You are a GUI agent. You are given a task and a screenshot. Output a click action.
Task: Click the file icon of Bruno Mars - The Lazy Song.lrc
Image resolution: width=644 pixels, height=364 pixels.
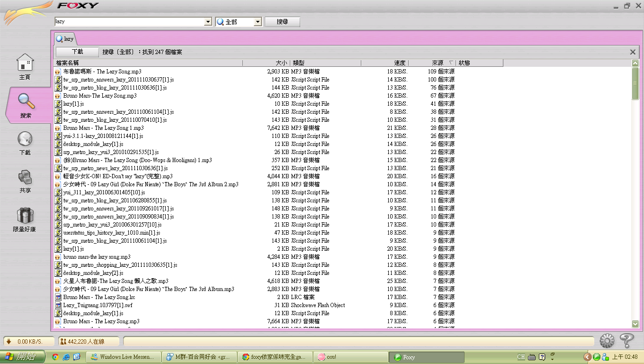pos(58,297)
